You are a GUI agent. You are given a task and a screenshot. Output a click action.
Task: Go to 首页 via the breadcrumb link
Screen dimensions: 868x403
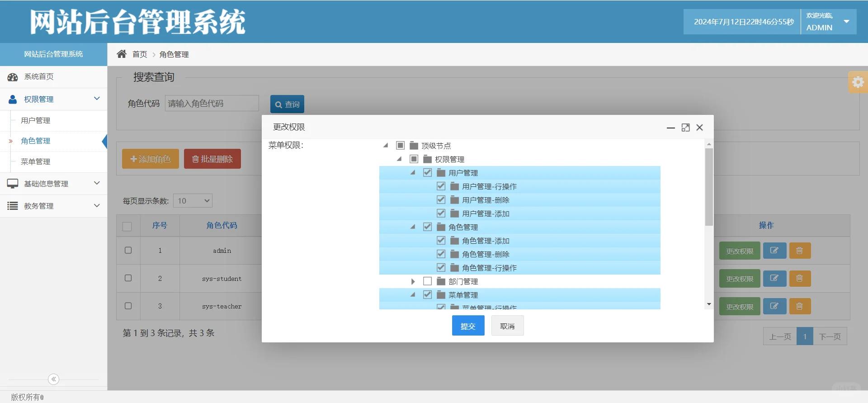(x=140, y=54)
